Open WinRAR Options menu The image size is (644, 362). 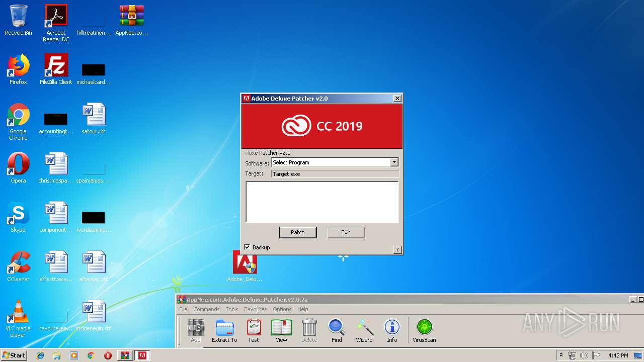[282, 309]
